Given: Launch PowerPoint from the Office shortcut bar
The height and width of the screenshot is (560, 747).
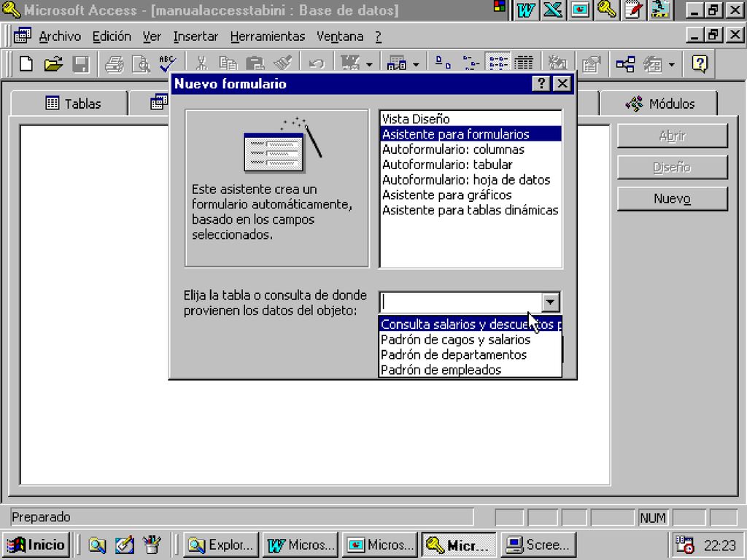Looking at the screenshot, I should tap(580, 9).
